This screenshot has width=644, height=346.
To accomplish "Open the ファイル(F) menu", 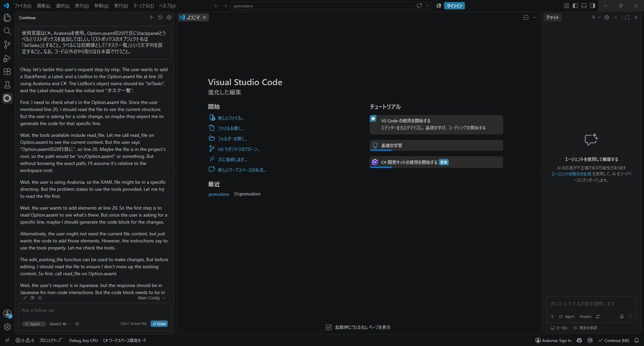I will coord(23,5).
